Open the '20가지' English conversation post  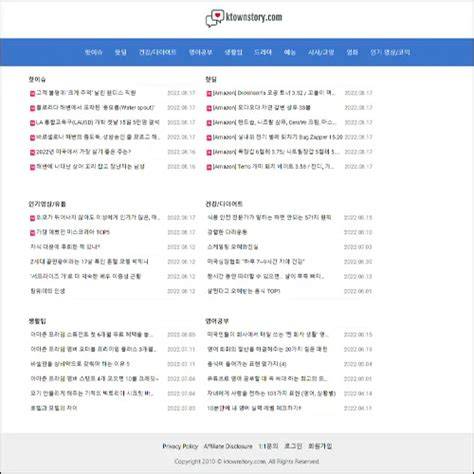click(x=267, y=349)
